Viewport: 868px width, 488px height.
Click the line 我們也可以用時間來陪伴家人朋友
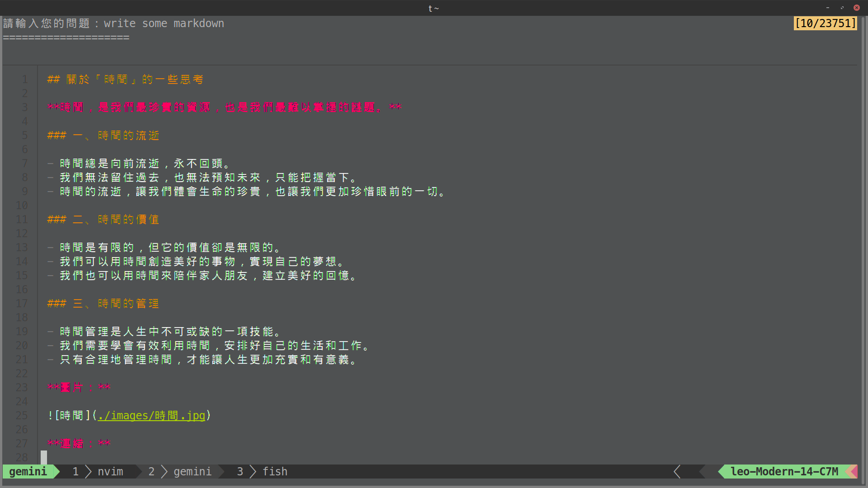coord(208,276)
